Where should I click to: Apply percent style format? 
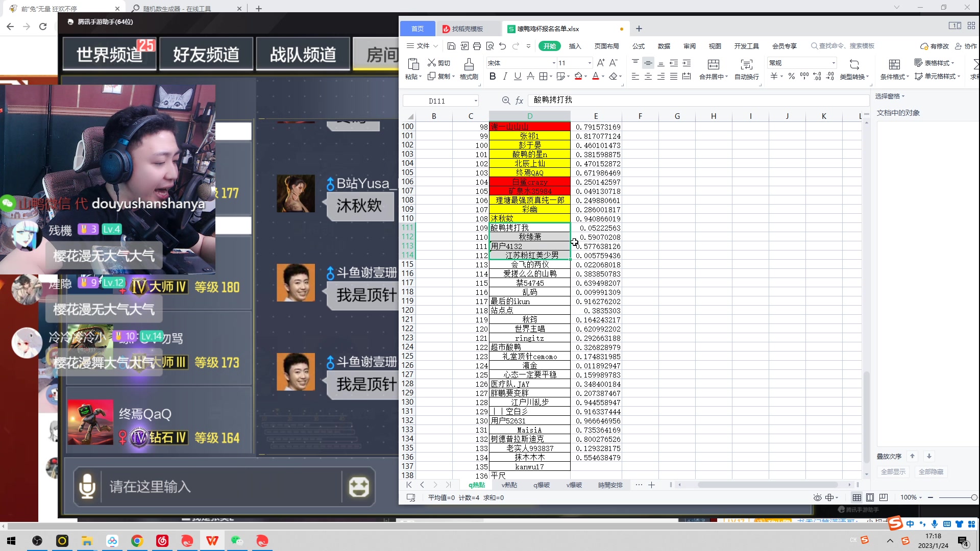click(792, 76)
